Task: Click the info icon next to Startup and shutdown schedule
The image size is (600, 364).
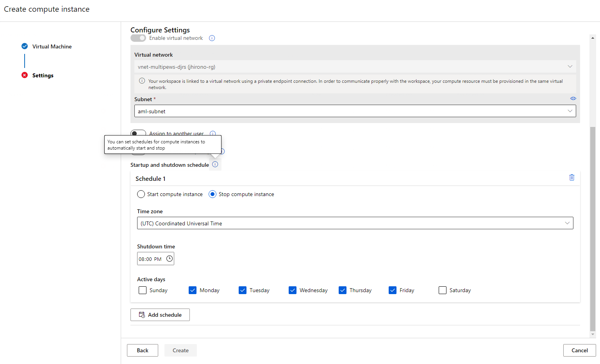Action: click(x=215, y=164)
